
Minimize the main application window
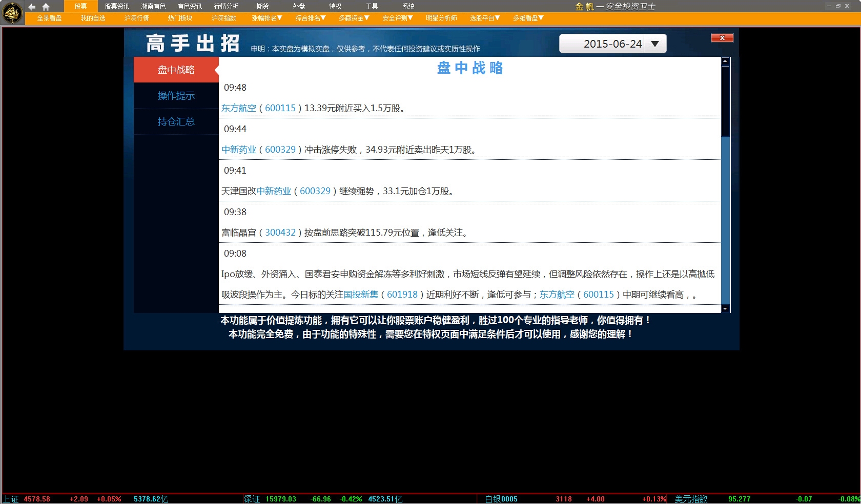pyautogui.click(x=829, y=6)
